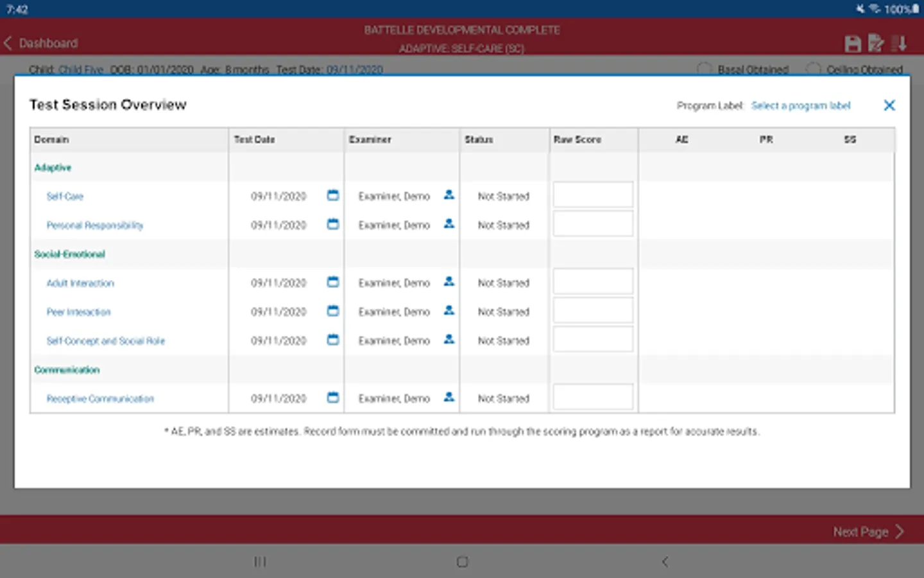Click the Raw Score column header

[x=577, y=139]
